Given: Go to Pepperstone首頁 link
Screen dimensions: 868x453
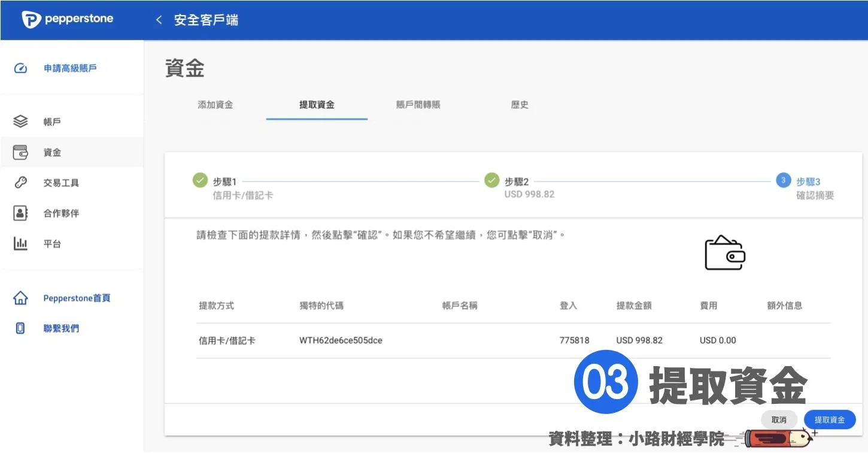Looking at the screenshot, I should pyautogui.click(x=77, y=298).
